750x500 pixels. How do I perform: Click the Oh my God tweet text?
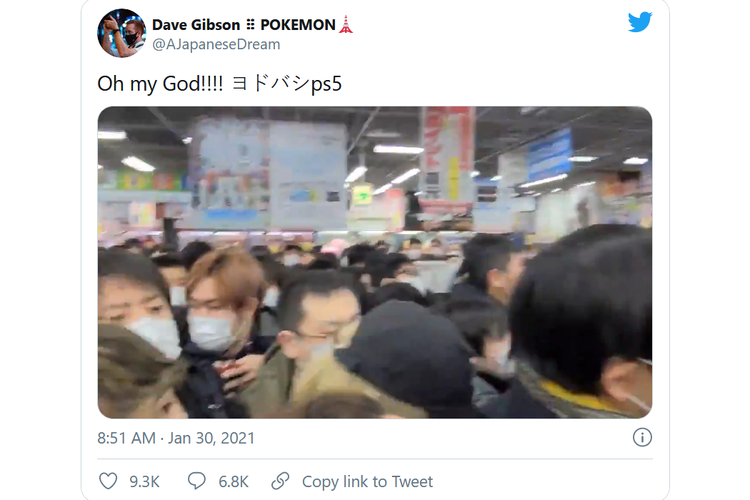(x=160, y=84)
